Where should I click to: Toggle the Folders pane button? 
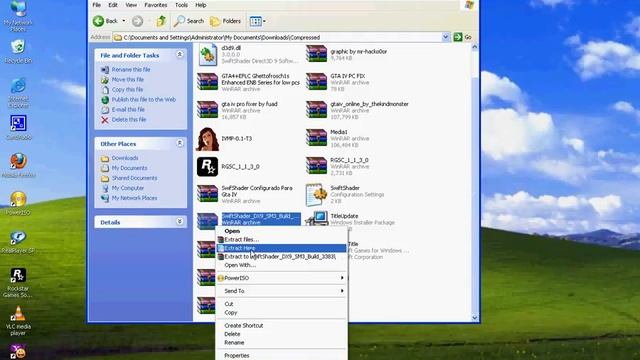click(x=225, y=21)
